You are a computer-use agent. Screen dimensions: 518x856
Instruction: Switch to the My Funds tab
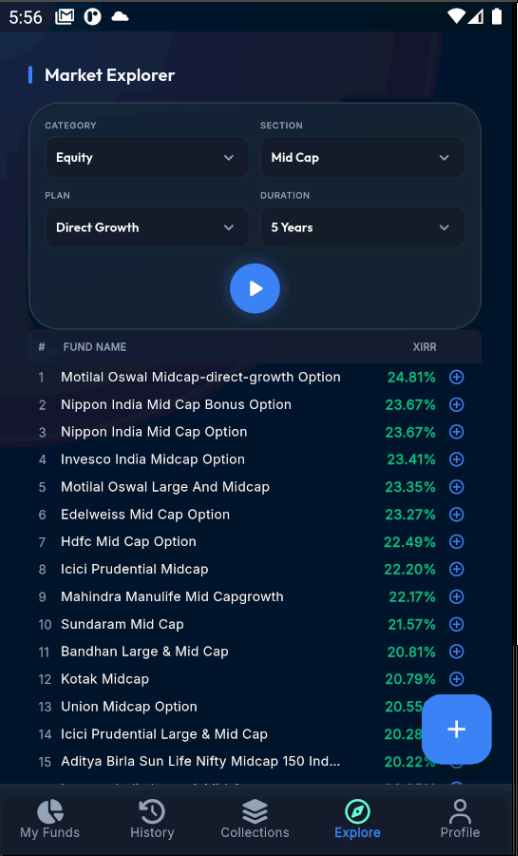tap(50, 819)
